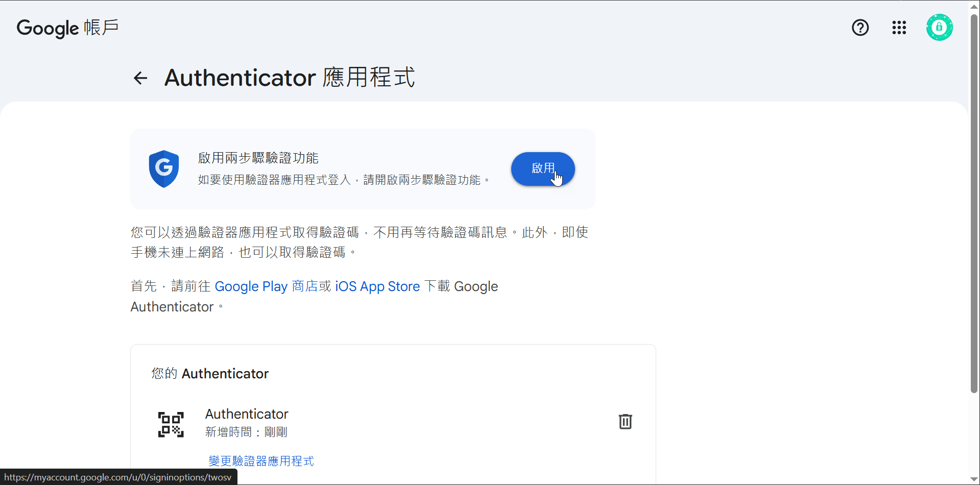Image resolution: width=980 pixels, height=485 pixels.
Task: Click the Authenticator 應用程式 page title
Action: pos(290,78)
